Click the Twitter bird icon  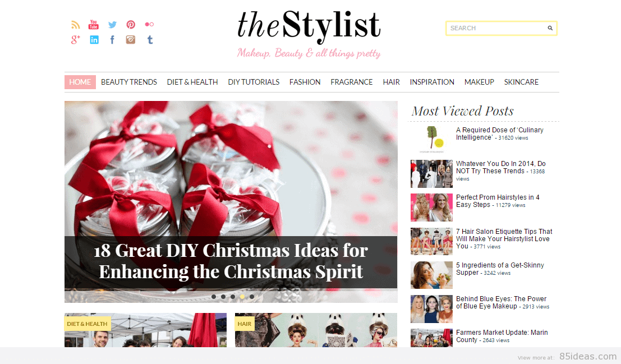(113, 25)
